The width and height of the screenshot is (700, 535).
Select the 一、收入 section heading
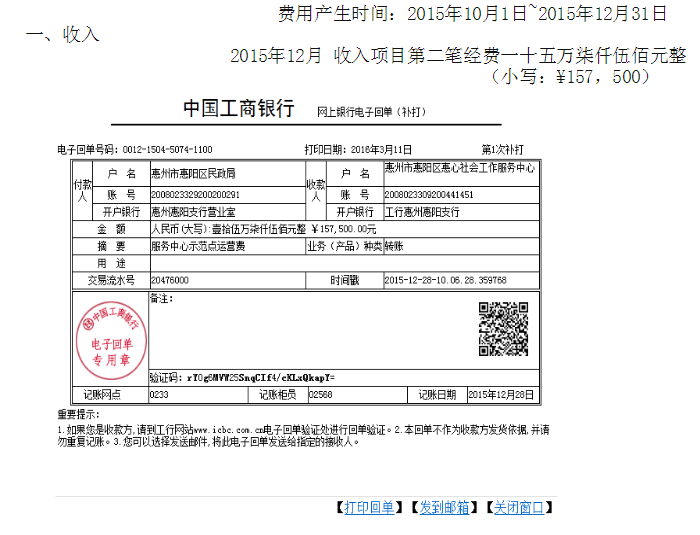62,34
